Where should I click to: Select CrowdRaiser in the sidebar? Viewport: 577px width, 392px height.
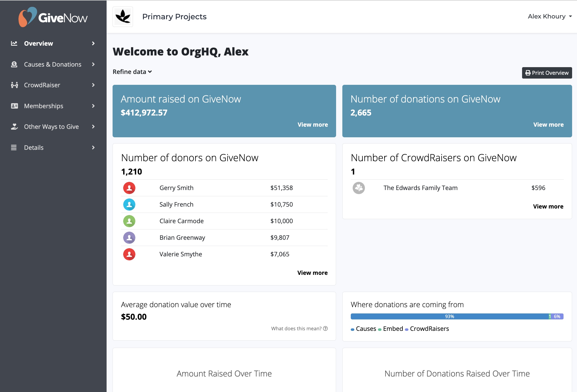tap(53, 85)
